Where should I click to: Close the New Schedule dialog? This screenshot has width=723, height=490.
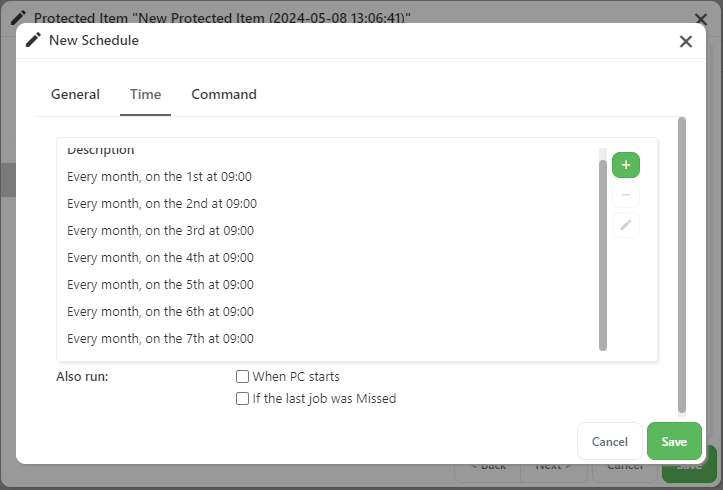click(x=686, y=41)
